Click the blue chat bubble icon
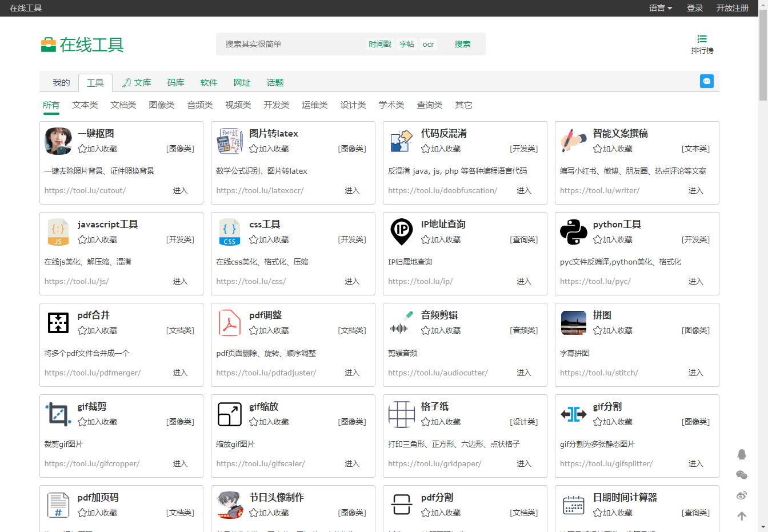768x532 pixels. 707,81
